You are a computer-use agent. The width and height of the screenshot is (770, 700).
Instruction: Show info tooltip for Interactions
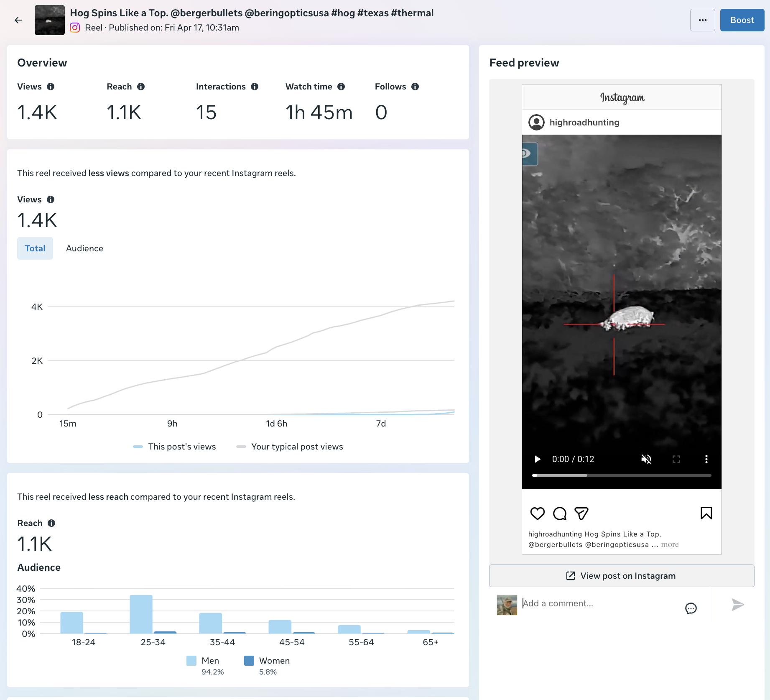255,87
